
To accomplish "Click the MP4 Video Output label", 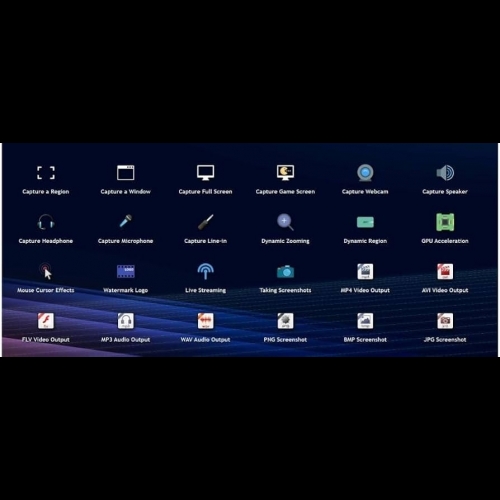I will click(x=365, y=290).
